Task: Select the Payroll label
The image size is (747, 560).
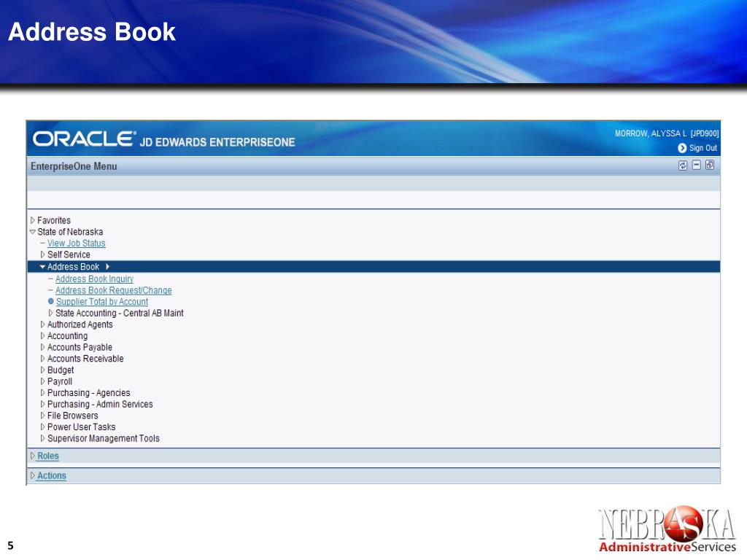Action: click(x=60, y=381)
